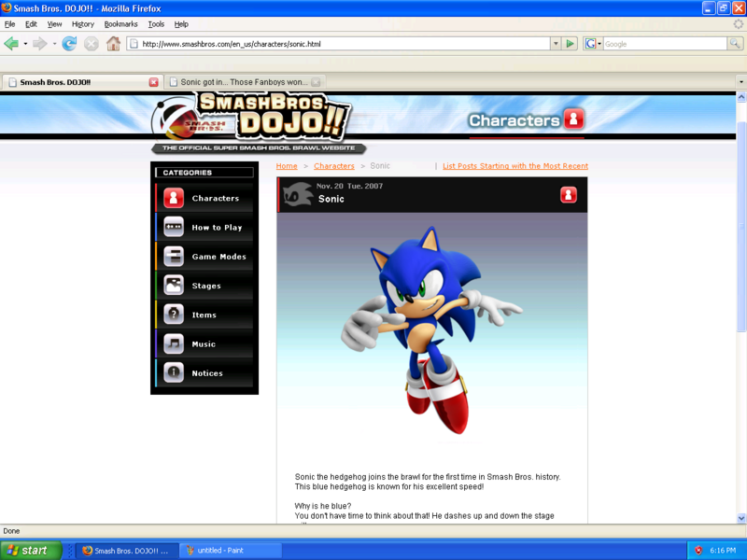Click the Forward arrow button
Image resolution: width=747 pixels, height=560 pixels.
(40, 44)
